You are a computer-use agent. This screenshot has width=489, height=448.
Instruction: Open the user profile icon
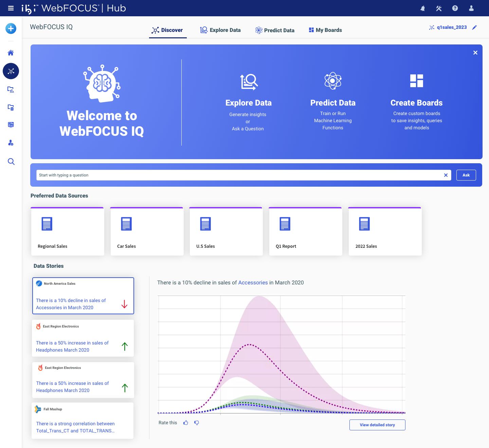pyautogui.click(x=471, y=8)
